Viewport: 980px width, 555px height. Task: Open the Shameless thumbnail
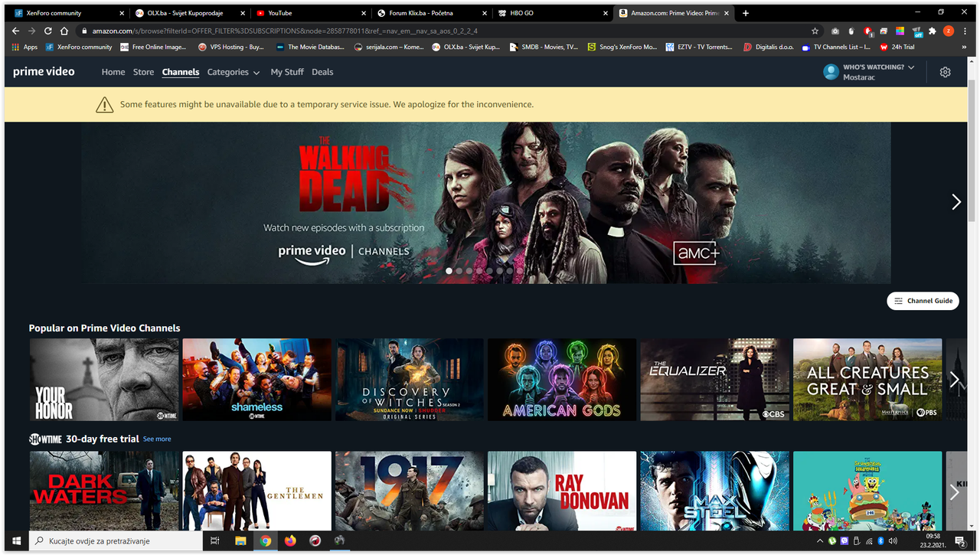coord(257,380)
